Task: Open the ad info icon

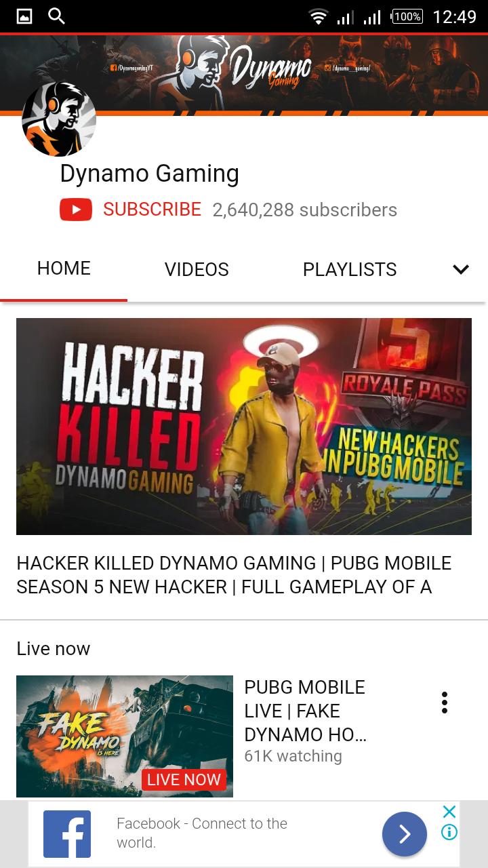Action: click(449, 832)
